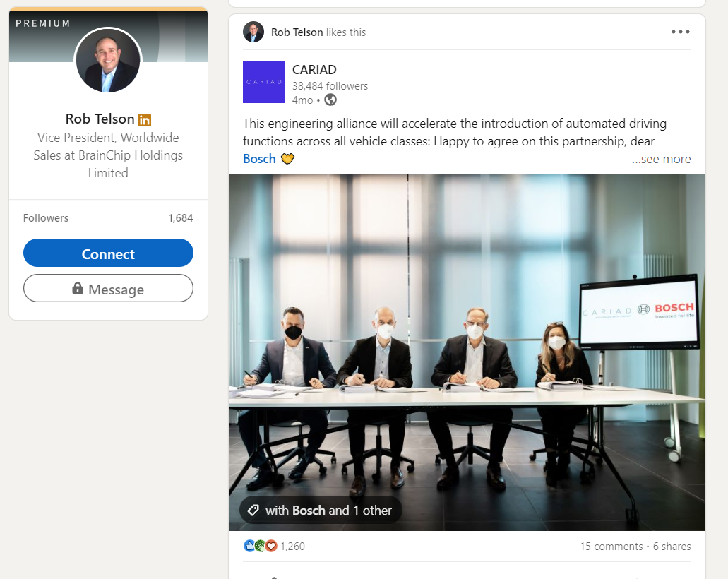728x579 pixels.
Task: Open Rob Telson's large profile photo
Action: click(108, 60)
